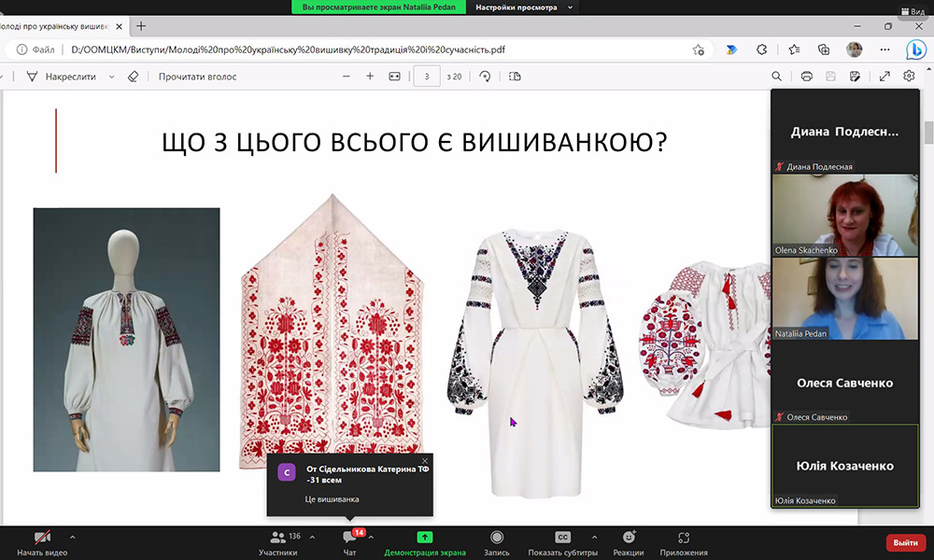Expand participants options chevron

click(x=312, y=537)
